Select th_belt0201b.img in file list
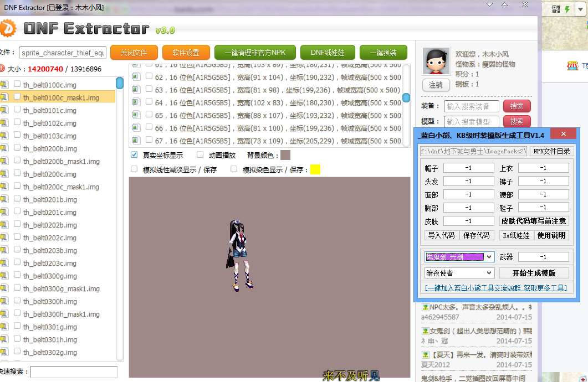588x382 pixels. pyautogui.click(x=50, y=200)
